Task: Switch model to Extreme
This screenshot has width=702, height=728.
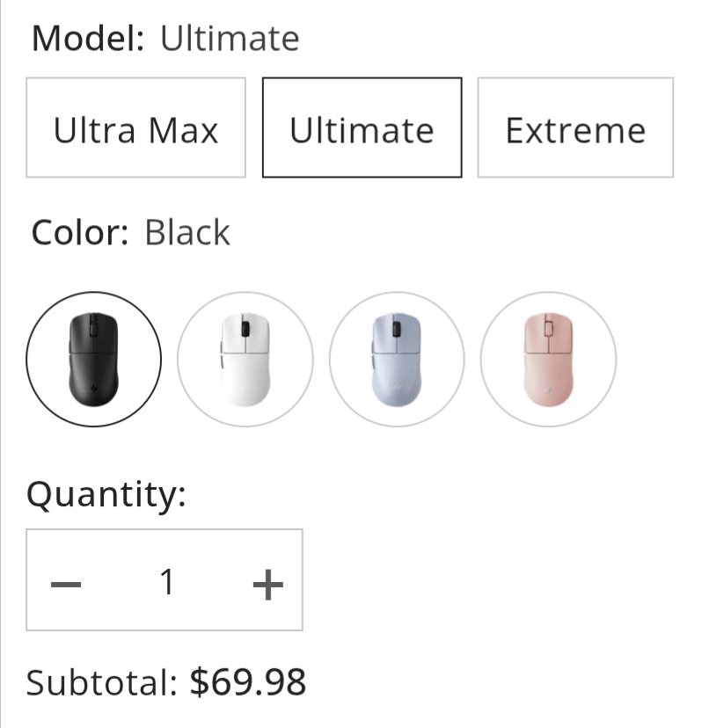Action: point(575,128)
